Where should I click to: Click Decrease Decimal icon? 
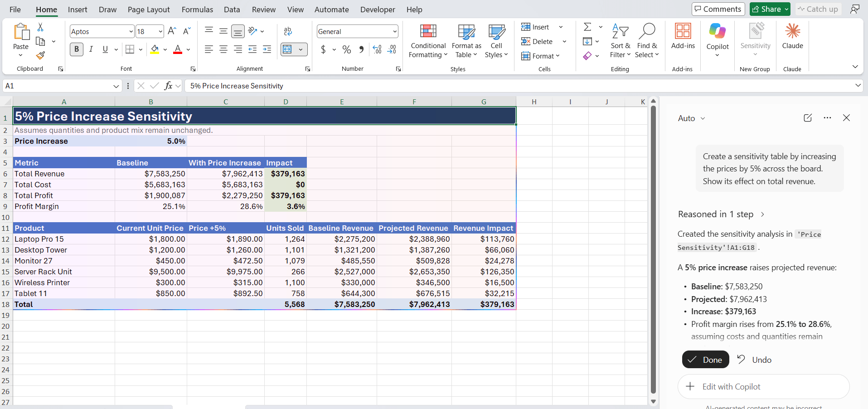click(392, 49)
